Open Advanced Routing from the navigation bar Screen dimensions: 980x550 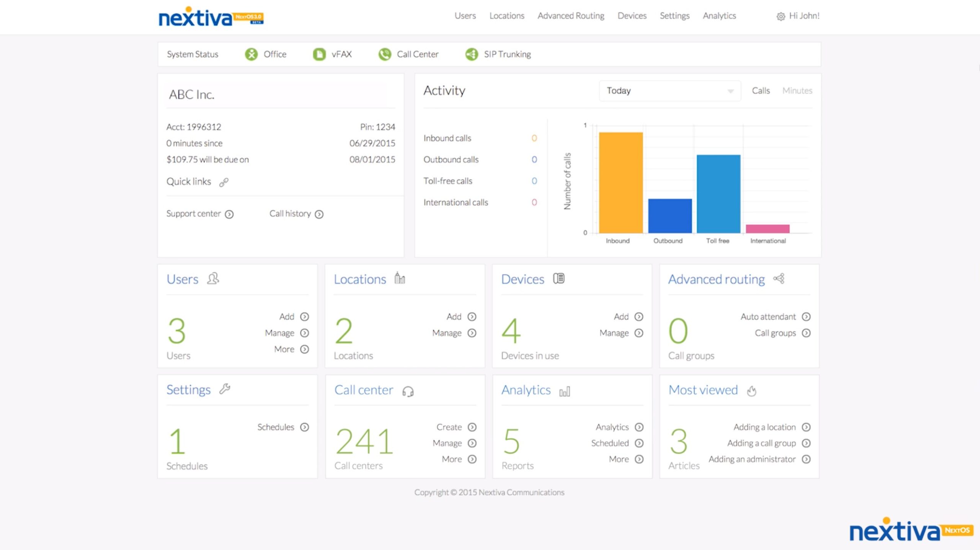click(x=570, y=16)
